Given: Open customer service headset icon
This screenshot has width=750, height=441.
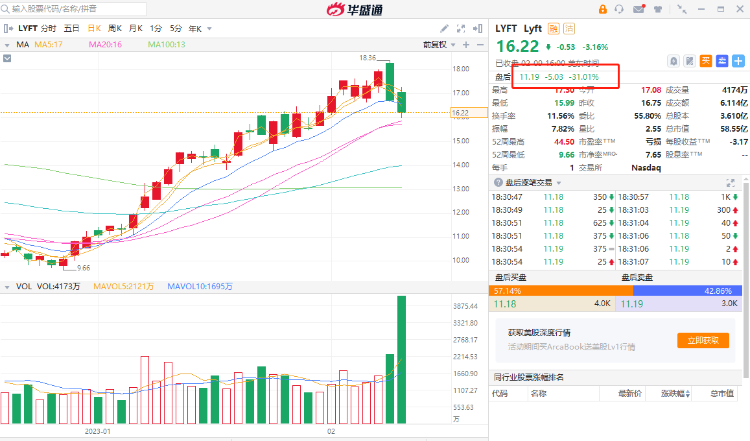Looking at the screenshot, I should 619,9.
